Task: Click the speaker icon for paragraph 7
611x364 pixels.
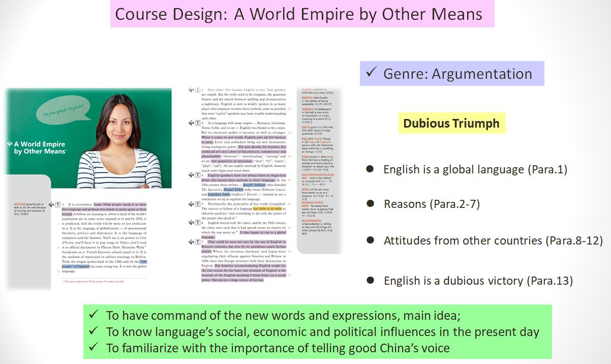Action: 191,242
